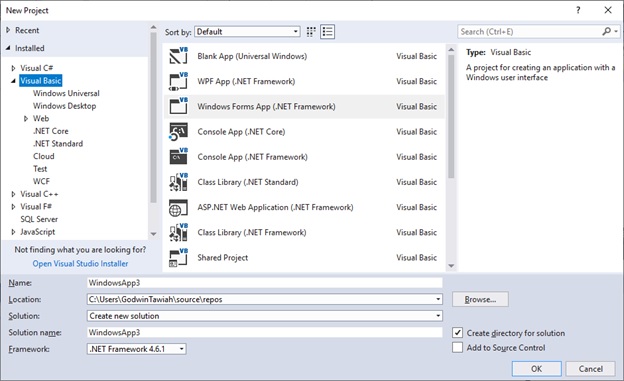Viewport: 624px width, 381px height.
Task: Select Test category
Action: [40, 169]
